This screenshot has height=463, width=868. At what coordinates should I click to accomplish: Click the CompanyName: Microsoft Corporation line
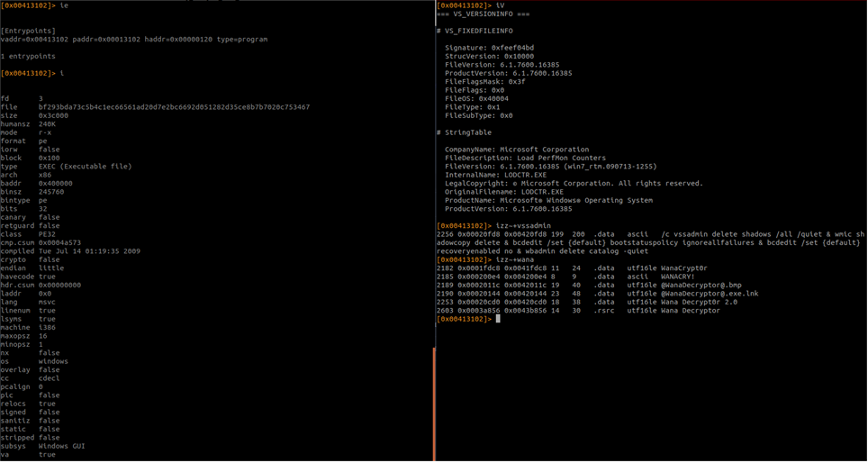[x=517, y=150]
